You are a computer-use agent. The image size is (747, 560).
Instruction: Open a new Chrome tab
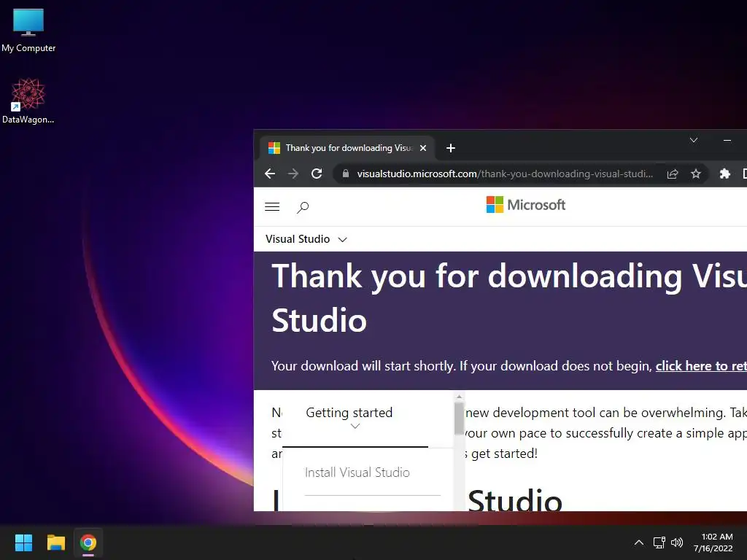[450, 148]
